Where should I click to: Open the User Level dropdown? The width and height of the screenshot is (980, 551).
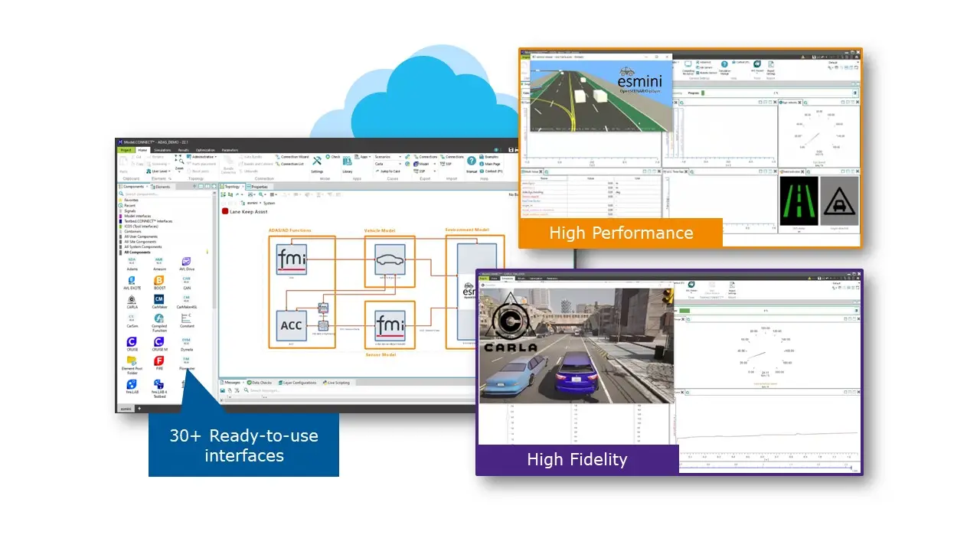[158, 171]
